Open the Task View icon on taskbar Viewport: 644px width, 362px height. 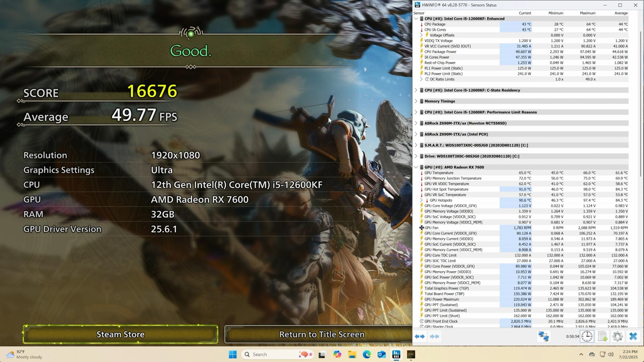pos(322,354)
